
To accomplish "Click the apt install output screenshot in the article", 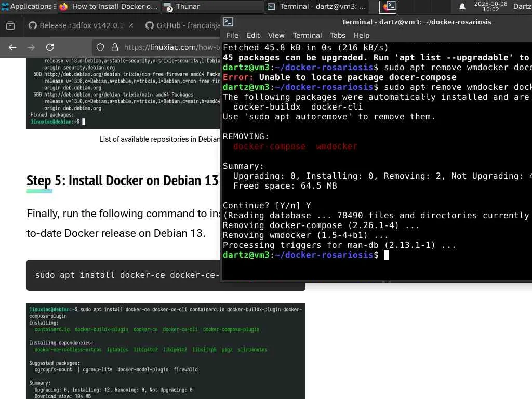I will pyautogui.click(x=166, y=351).
